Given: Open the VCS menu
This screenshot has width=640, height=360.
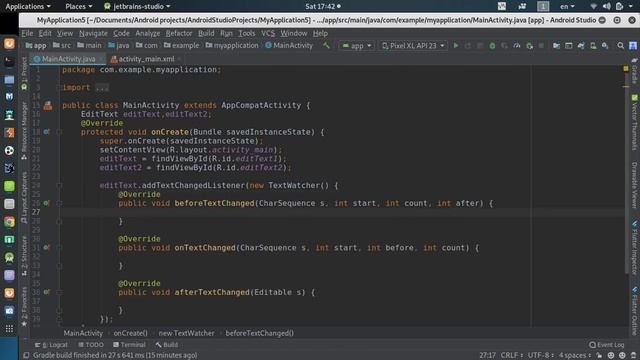Looking at the screenshot, I should point(268,33).
